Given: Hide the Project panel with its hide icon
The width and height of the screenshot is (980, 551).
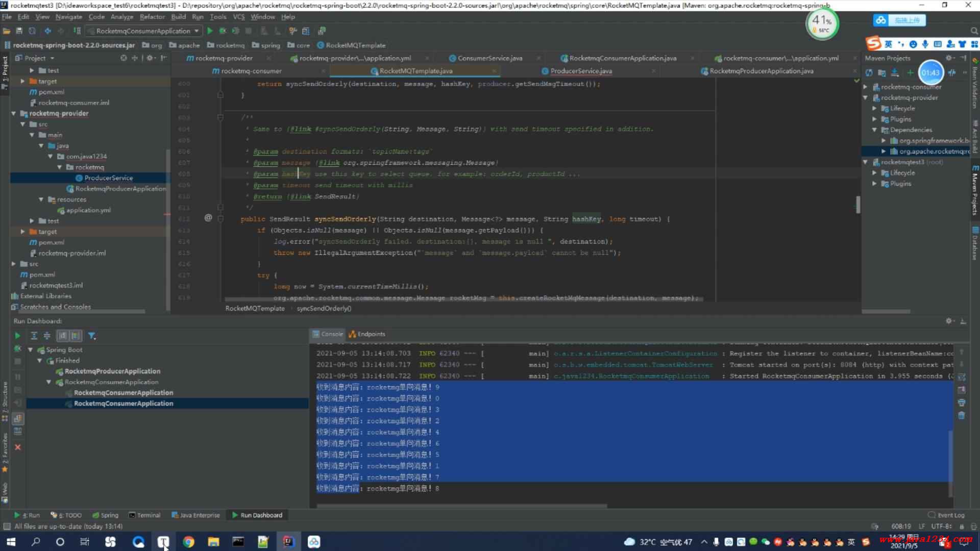Looking at the screenshot, I should pos(164,58).
